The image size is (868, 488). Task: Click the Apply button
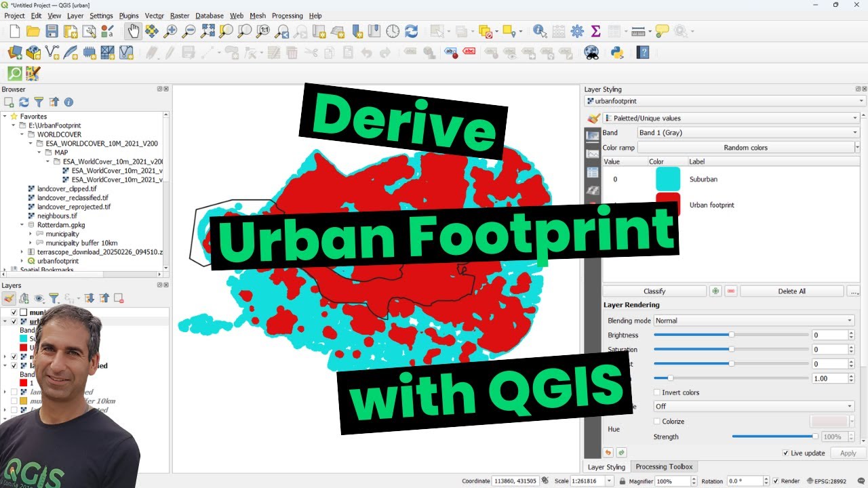click(x=848, y=453)
